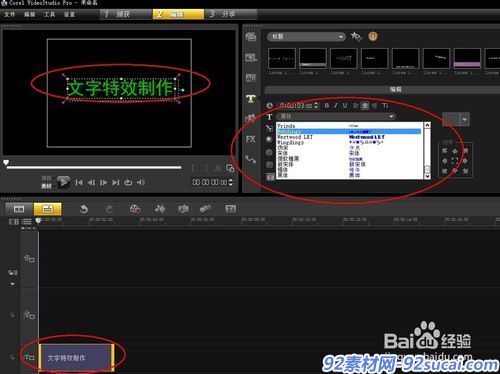Image resolution: width=500 pixels, height=374 pixels.
Task: Toggle Bold text formatting
Action: pyautogui.click(x=327, y=106)
